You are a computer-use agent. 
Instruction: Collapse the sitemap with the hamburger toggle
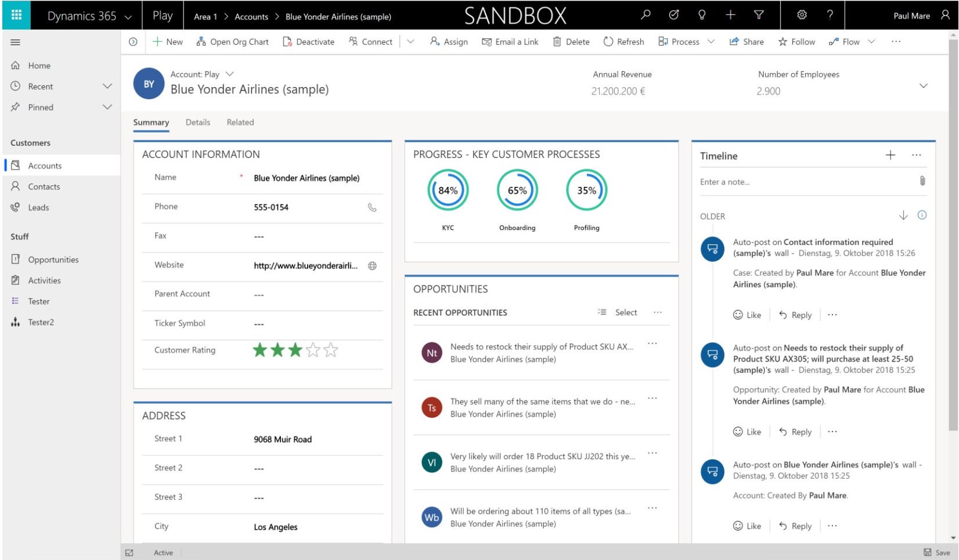coord(16,41)
